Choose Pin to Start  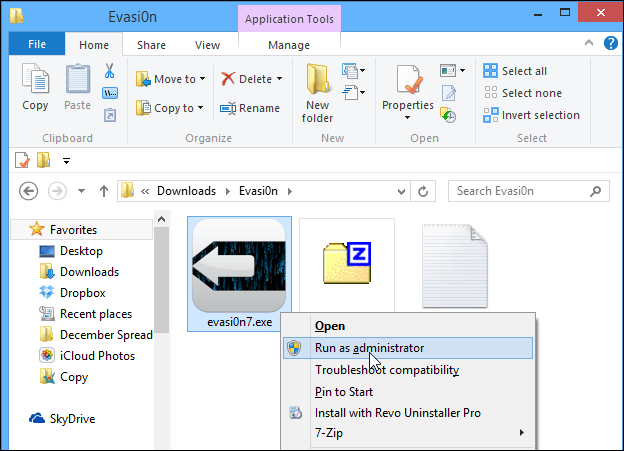(408, 392)
